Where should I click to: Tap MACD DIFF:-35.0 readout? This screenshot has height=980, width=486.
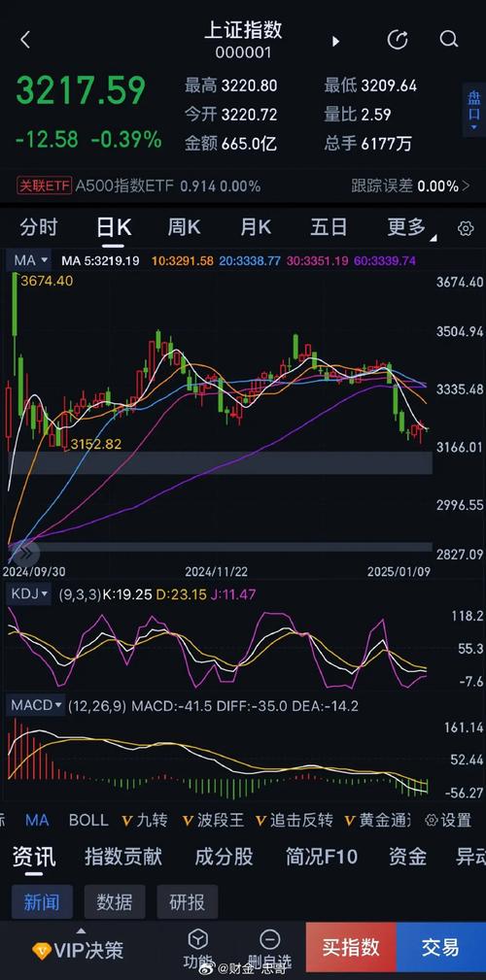click(252, 706)
